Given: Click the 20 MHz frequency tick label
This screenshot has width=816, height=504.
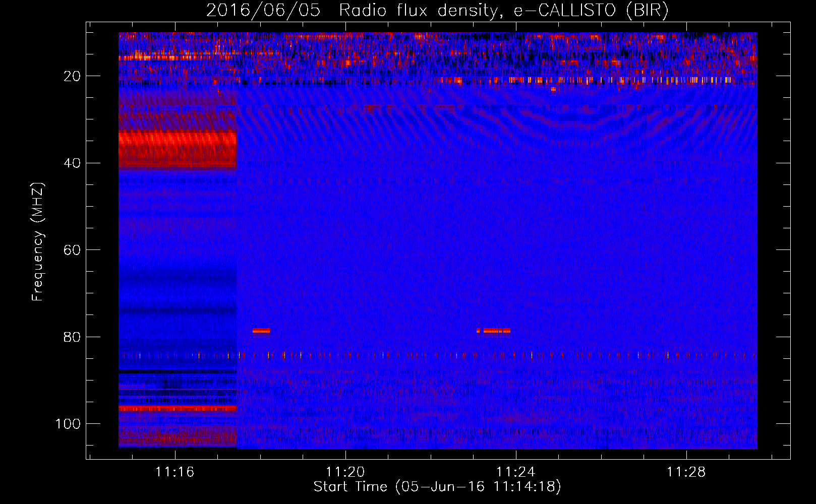Looking at the screenshot, I should click(72, 76).
